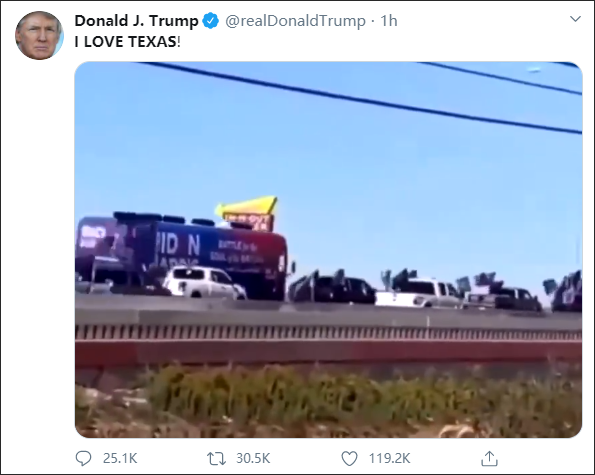Select the I LOVE TEXAS! tweet text

point(128,42)
